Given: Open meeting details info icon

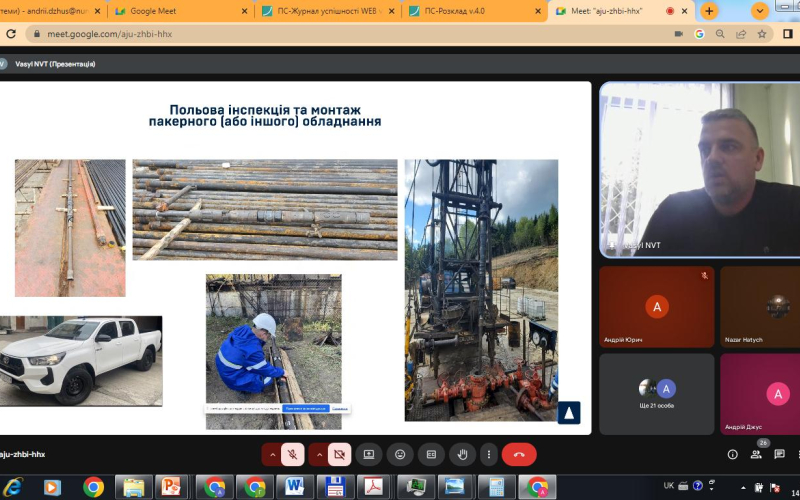Looking at the screenshot, I should click(x=732, y=454).
